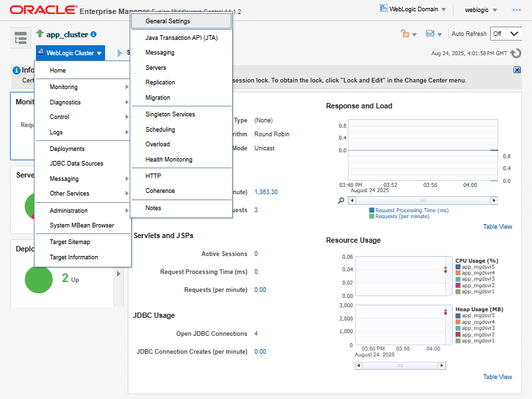Open the WebLogic Domain dropdown

(x=413, y=9)
